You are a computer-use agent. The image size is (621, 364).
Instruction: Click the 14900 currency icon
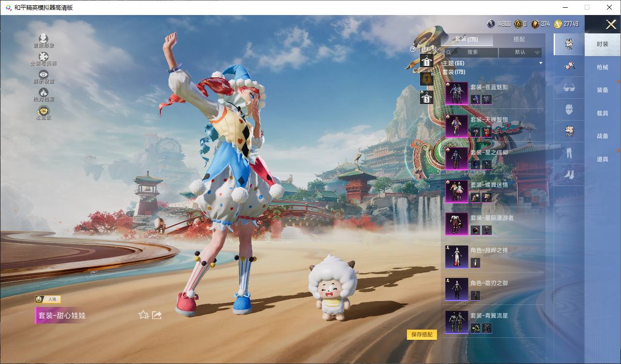tap(491, 24)
